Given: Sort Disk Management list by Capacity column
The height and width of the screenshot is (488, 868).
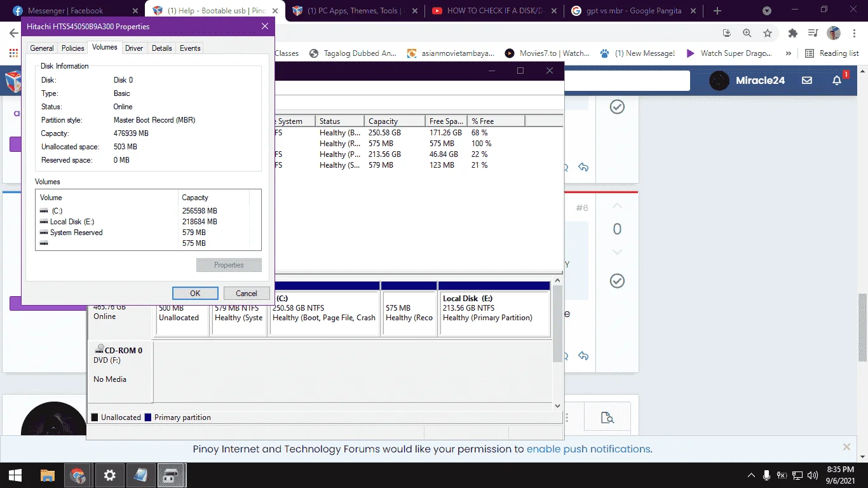Looking at the screenshot, I should (395, 121).
